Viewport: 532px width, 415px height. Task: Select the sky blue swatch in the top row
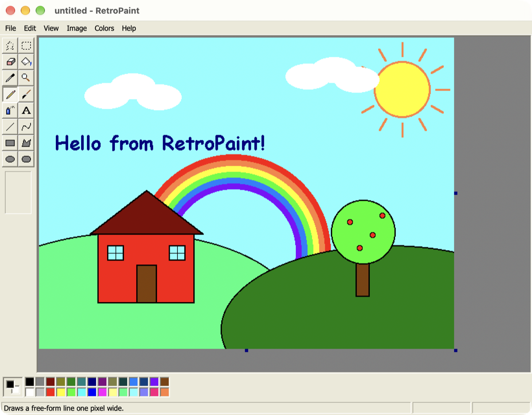click(133, 382)
